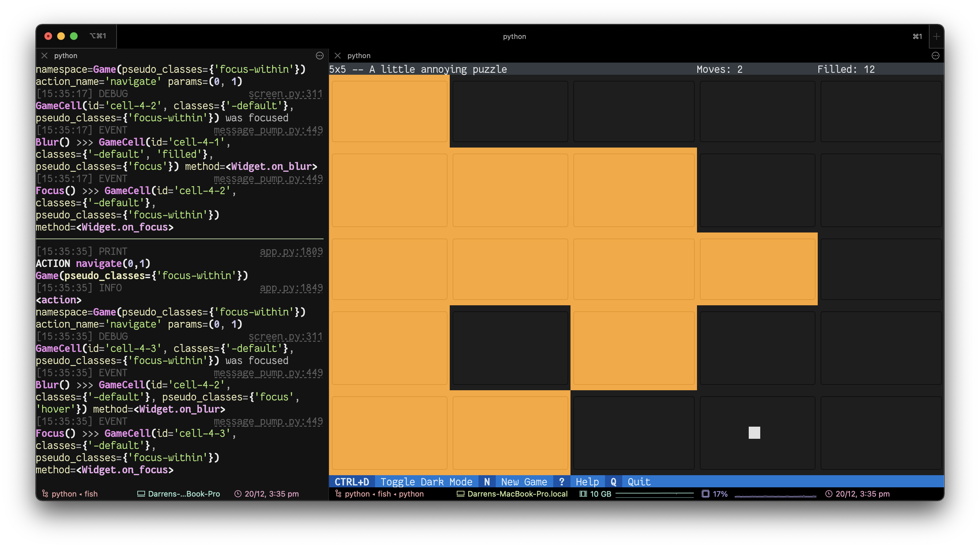Toggle the filled cell in row 3 column 4

(x=757, y=269)
